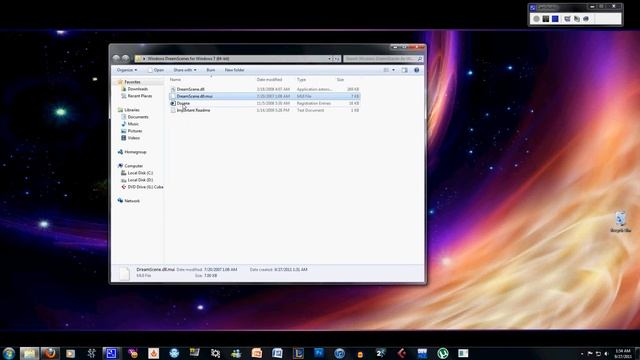The image size is (640, 360).
Task: Select the Registration Entries file icon
Action: [173, 104]
